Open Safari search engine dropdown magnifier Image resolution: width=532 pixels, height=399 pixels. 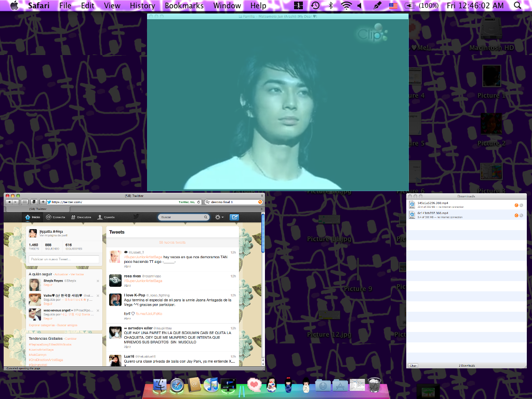[208, 202]
